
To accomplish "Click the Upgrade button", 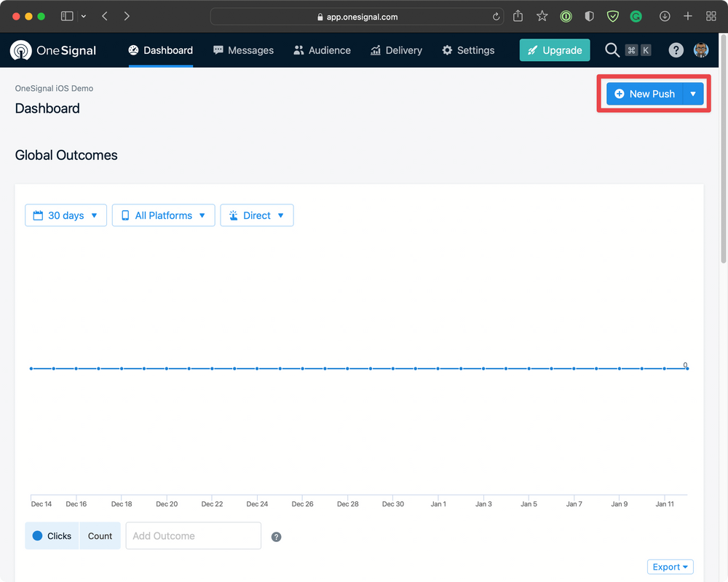I will point(555,50).
